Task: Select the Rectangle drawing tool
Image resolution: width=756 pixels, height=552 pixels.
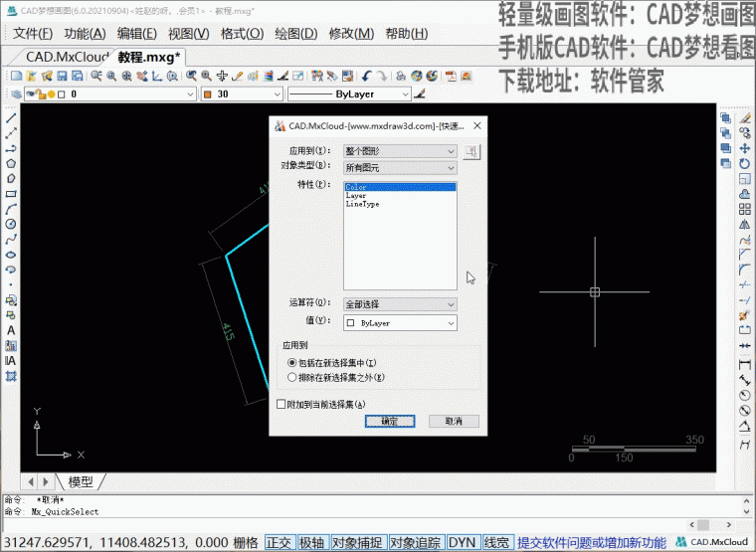Action: coord(11,194)
